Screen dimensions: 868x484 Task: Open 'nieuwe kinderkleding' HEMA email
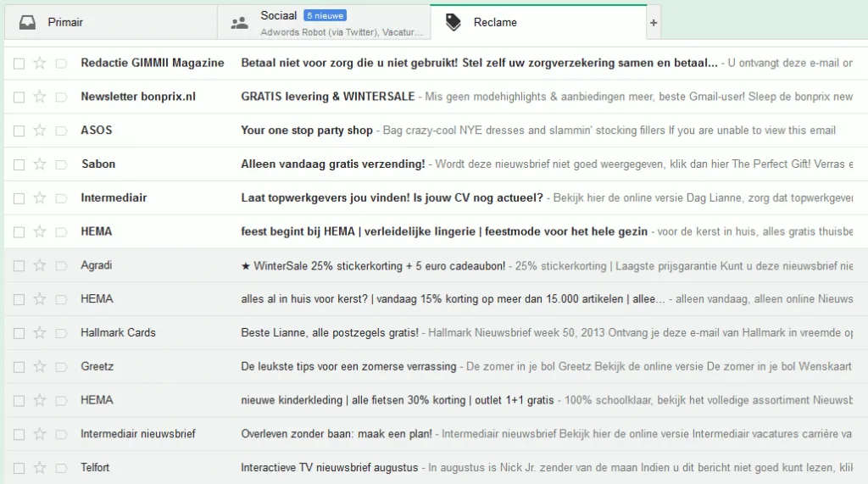click(x=398, y=400)
